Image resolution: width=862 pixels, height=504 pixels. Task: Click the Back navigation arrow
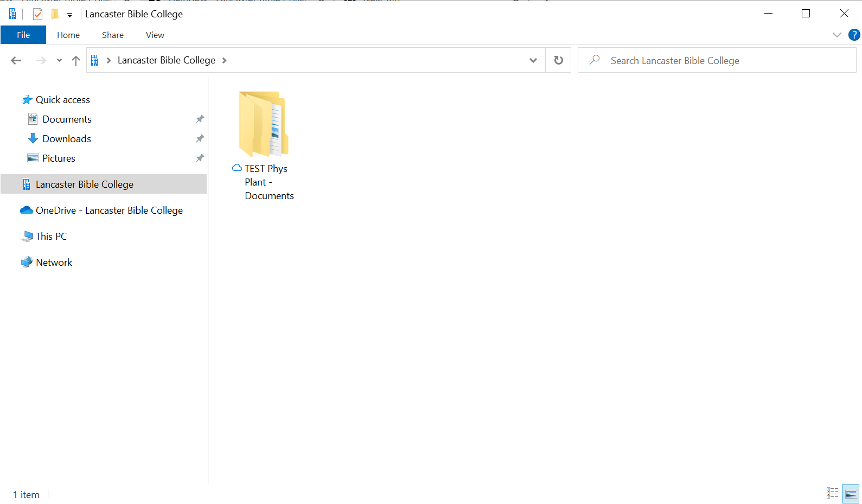(16, 60)
